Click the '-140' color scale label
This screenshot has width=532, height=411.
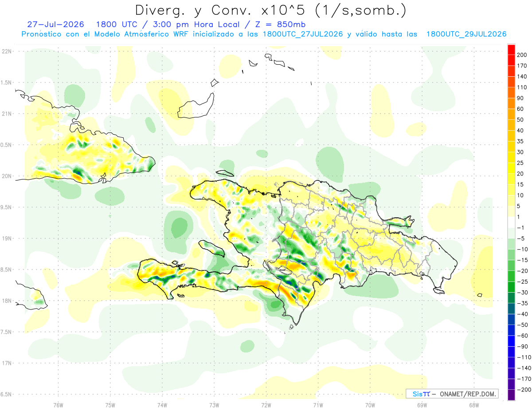tap(523, 368)
